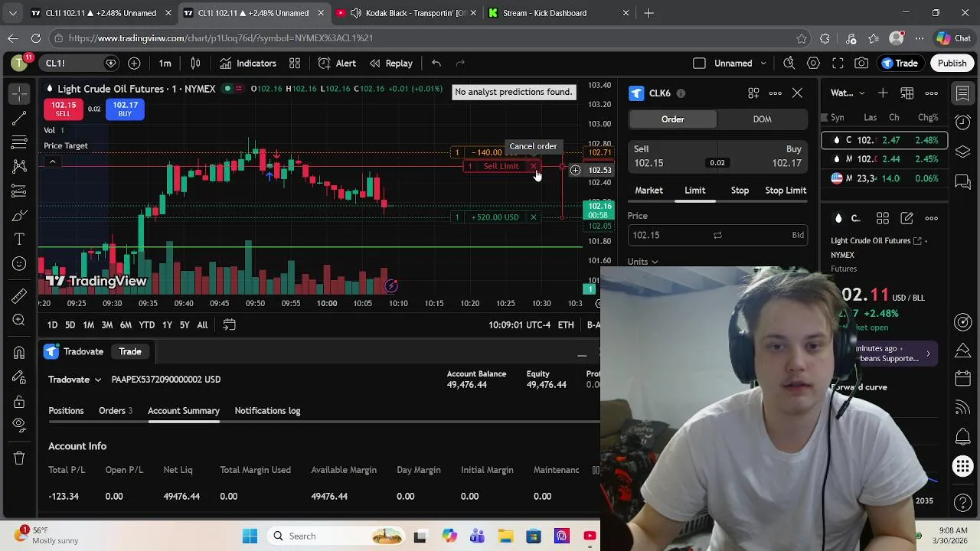980x551 pixels.
Task: Click the Windows taskbar Search box
Action: pyautogui.click(x=337, y=536)
